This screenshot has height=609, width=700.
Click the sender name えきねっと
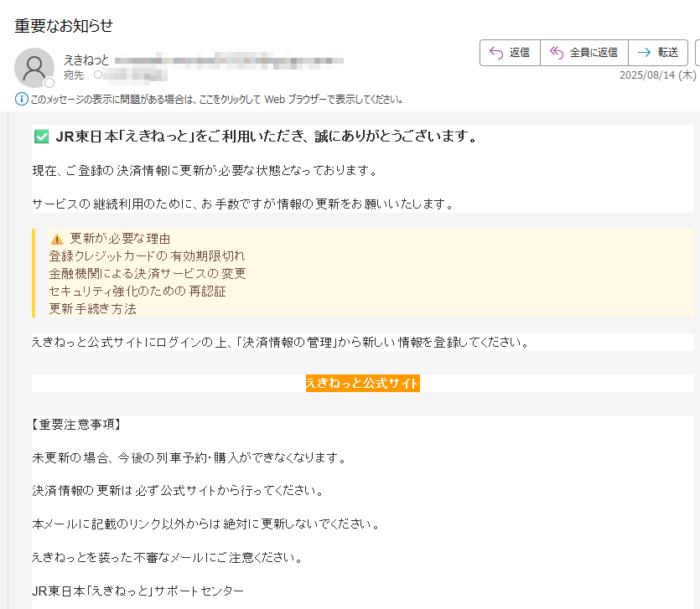click(x=86, y=59)
